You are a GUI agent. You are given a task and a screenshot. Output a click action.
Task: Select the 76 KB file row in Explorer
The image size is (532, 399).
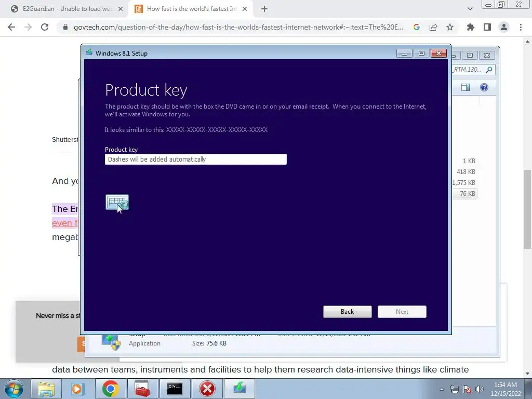coord(465,194)
